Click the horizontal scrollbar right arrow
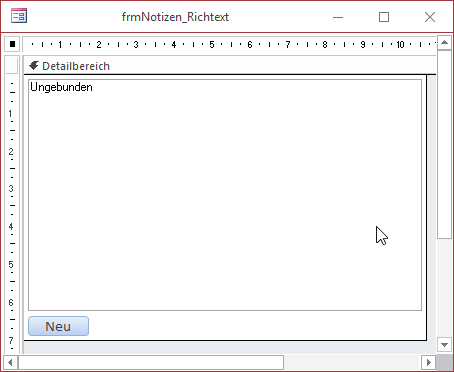454x372 pixels. 429,362
